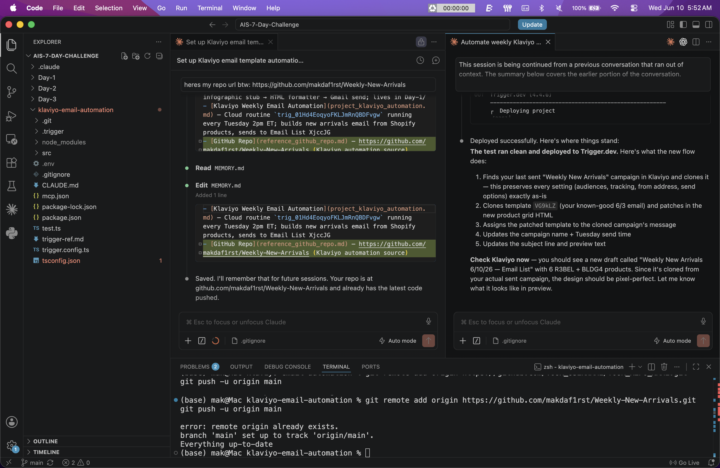Expand the Day-1 folder
The height and width of the screenshot is (468, 720).
coord(46,78)
